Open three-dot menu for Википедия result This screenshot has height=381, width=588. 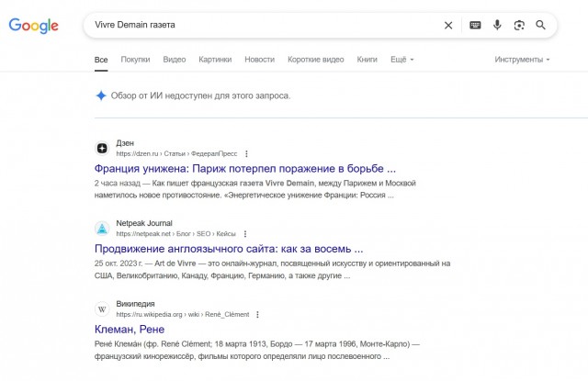coord(257,314)
